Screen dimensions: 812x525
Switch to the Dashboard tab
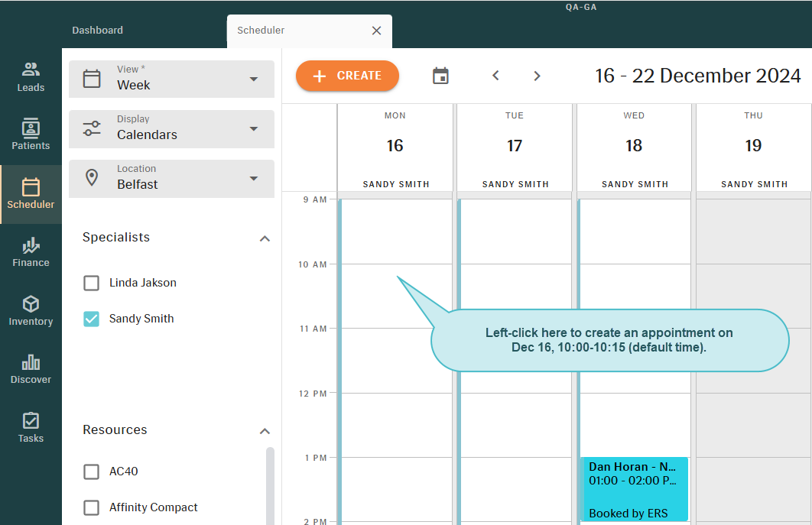[98, 31]
